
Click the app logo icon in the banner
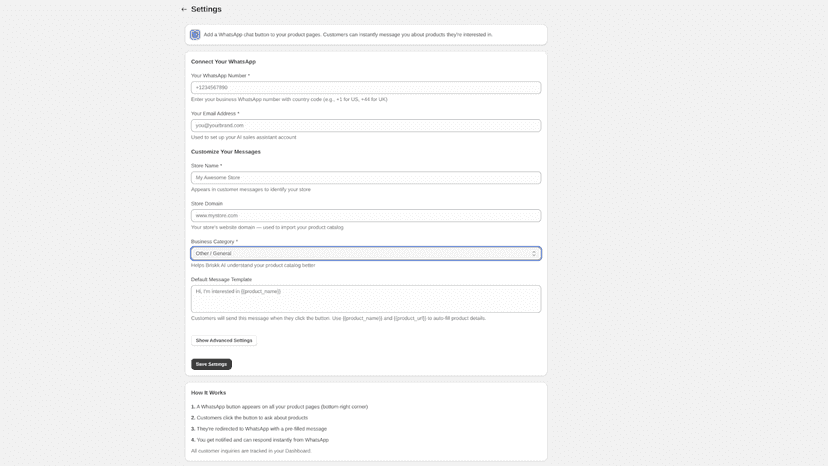coord(195,34)
